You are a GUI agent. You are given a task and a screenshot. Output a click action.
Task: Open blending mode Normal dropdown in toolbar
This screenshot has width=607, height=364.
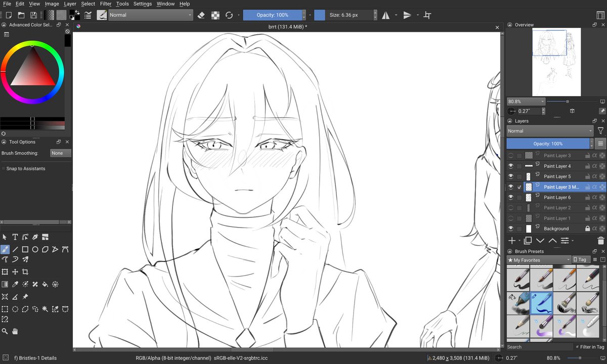coord(151,15)
